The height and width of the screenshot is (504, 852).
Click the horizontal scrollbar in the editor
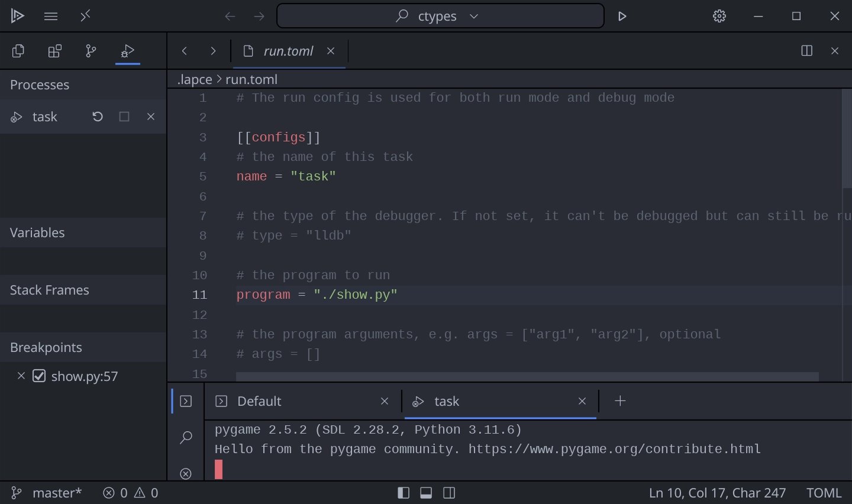(x=527, y=377)
